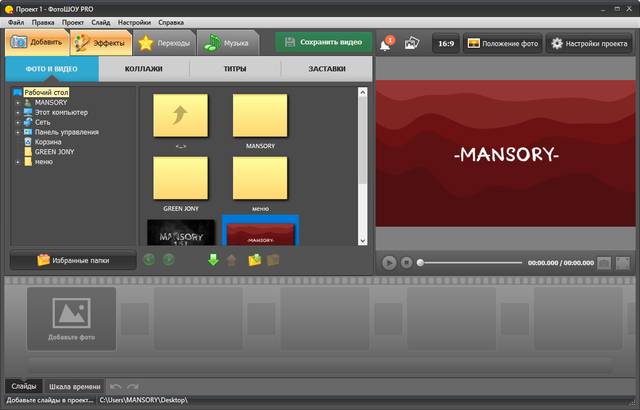Expand the Этот компьютер tree node
Screen dimensions: 640x410
[x=18, y=113]
